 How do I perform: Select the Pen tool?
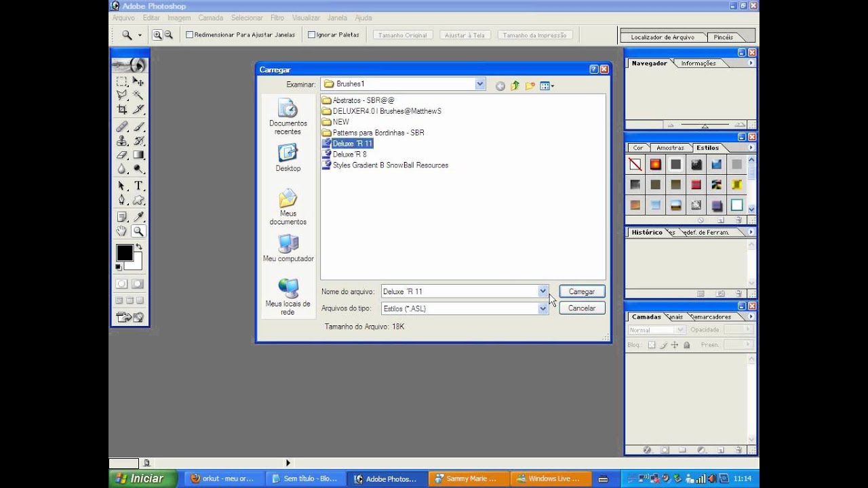[x=122, y=200]
